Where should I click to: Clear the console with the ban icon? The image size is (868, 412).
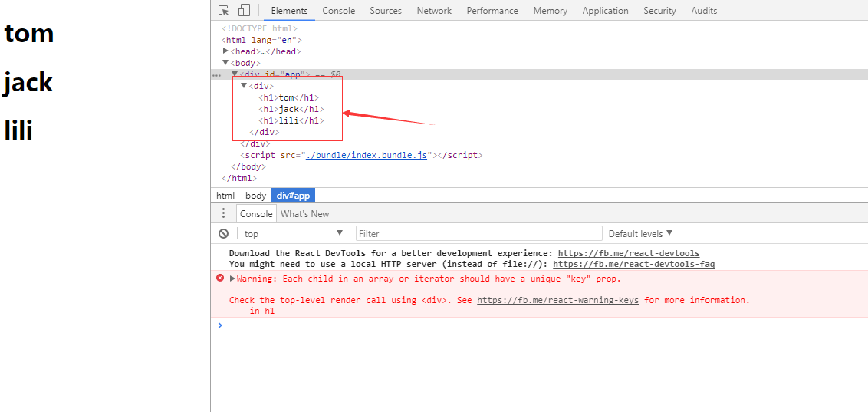pos(224,234)
